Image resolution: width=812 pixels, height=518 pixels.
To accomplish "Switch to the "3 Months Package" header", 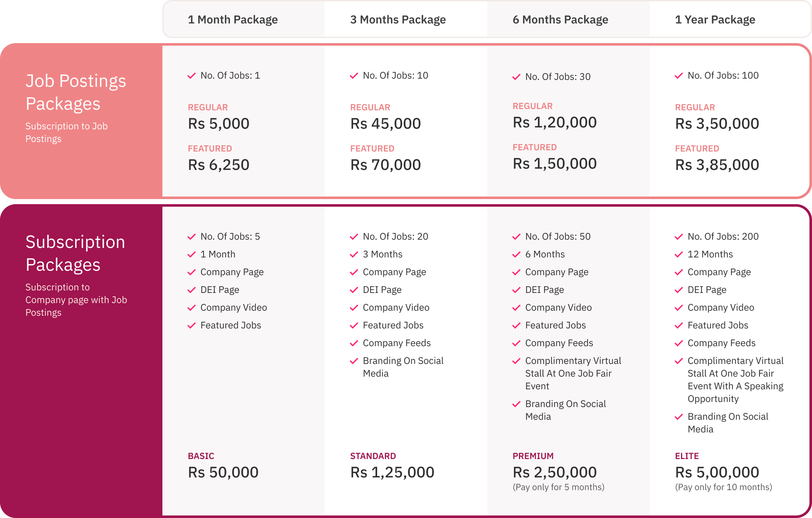I will click(x=398, y=20).
